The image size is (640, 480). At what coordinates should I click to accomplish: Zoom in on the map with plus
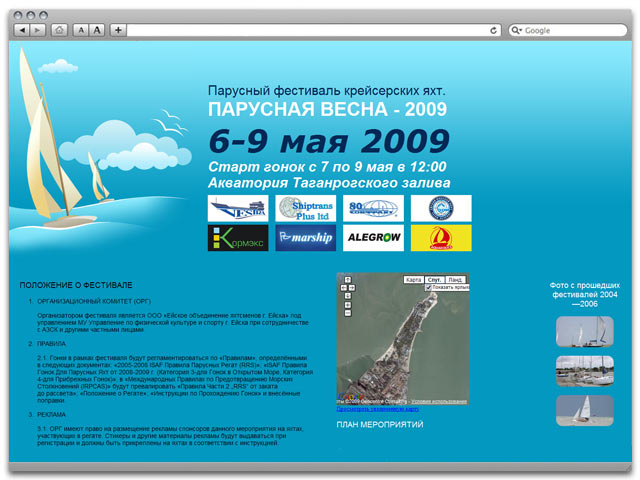tap(348, 305)
